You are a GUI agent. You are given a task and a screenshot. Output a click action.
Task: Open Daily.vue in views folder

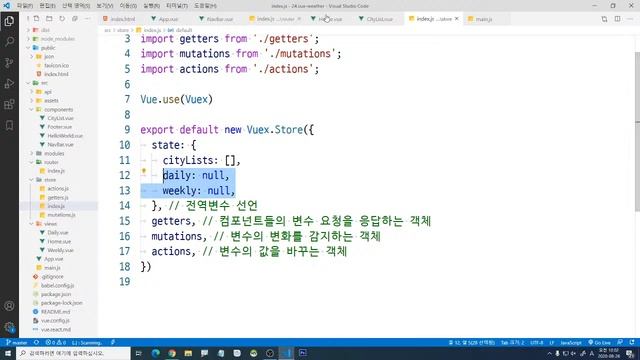click(58, 233)
